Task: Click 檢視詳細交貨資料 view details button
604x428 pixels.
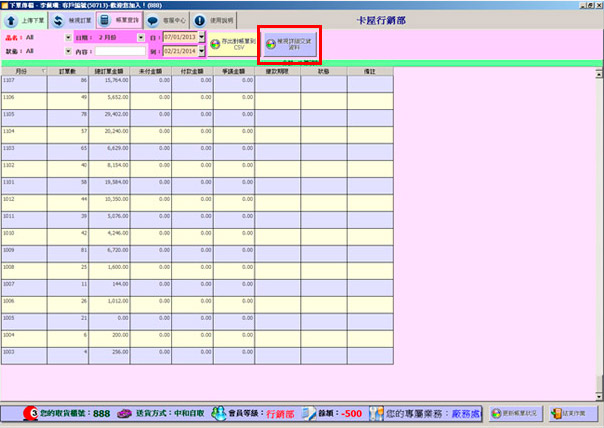Action: click(288, 45)
